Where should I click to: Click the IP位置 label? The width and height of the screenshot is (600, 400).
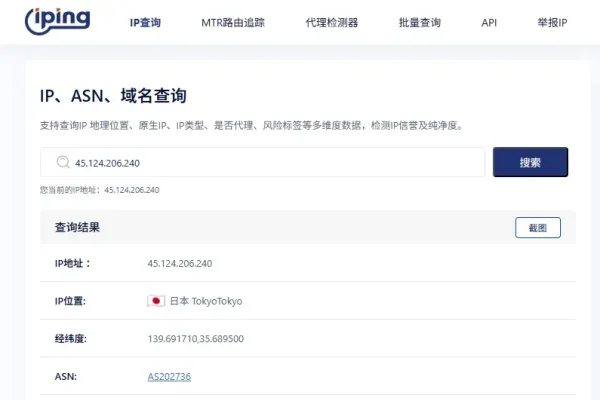70,301
